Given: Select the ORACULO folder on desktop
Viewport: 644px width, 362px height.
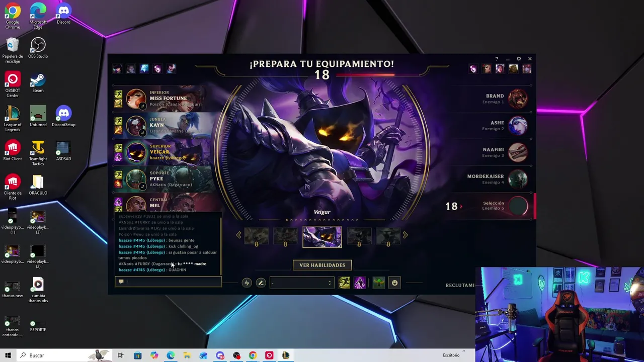Looking at the screenshot, I should pyautogui.click(x=38, y=185).
